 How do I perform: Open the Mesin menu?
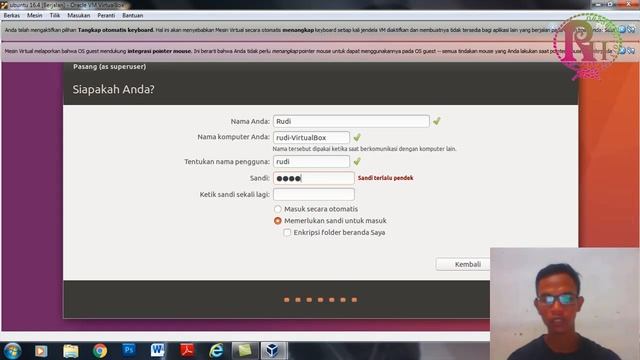(35, 16)
